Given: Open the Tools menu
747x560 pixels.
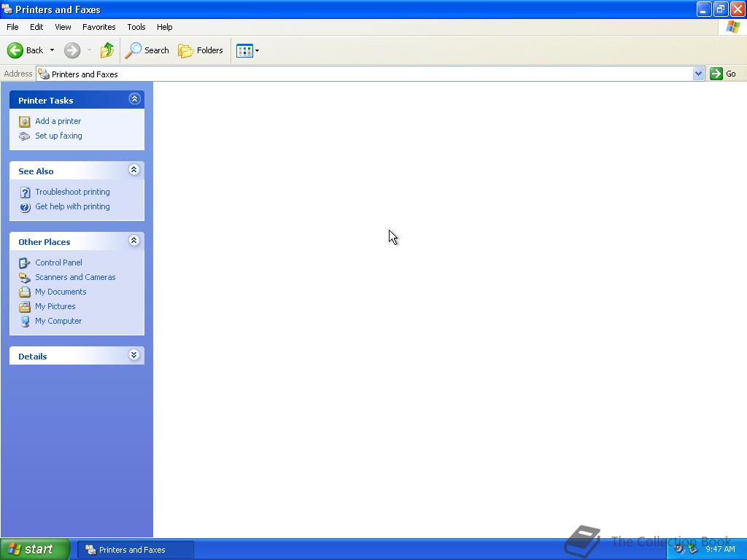Looking at the screenshot, I should pyautogui.click(x=136, y=27).
